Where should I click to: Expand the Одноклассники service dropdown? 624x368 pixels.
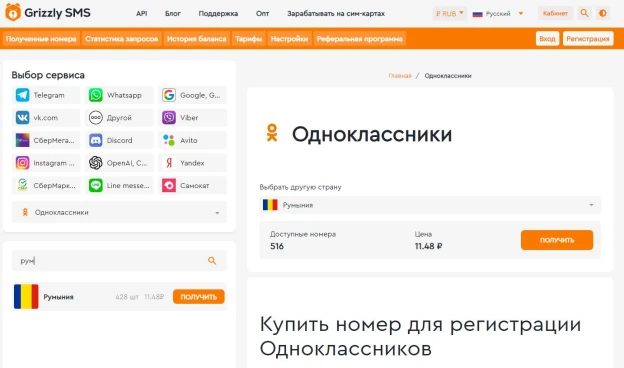click(119, 212)
